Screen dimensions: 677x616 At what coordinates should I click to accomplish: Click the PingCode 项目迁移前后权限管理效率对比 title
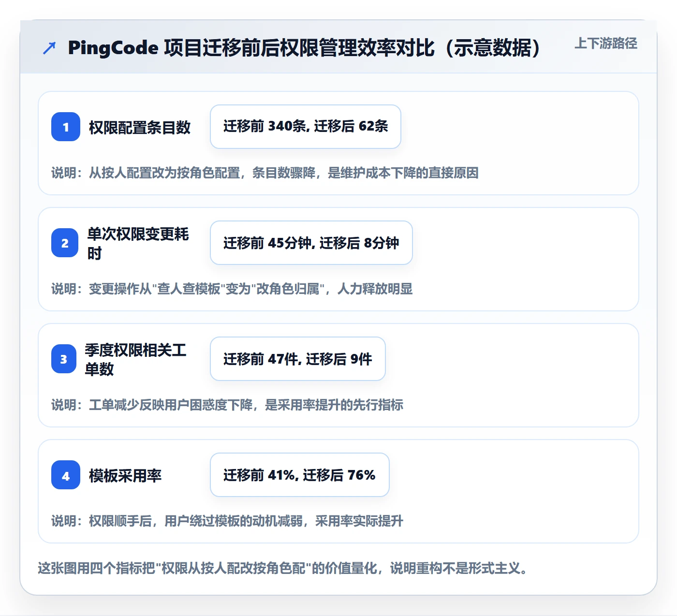pyautogui.click(x=305, y=48)
